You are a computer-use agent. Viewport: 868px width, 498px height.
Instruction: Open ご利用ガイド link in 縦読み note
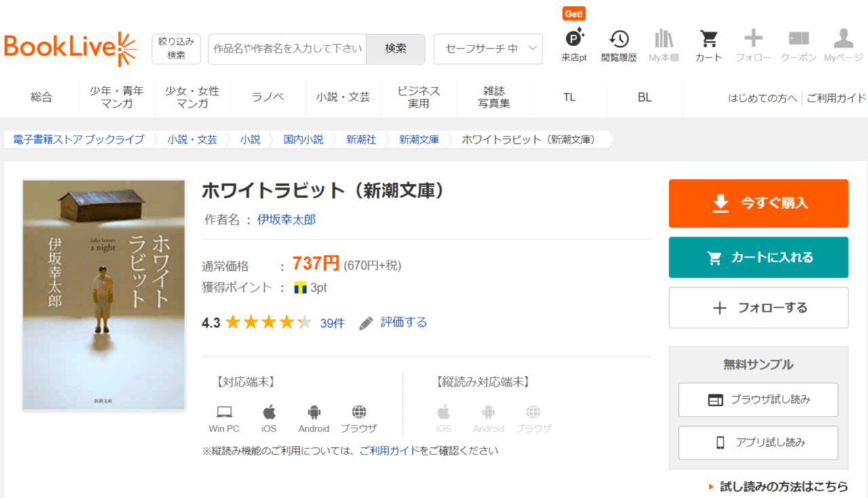[x=389, y=451]
